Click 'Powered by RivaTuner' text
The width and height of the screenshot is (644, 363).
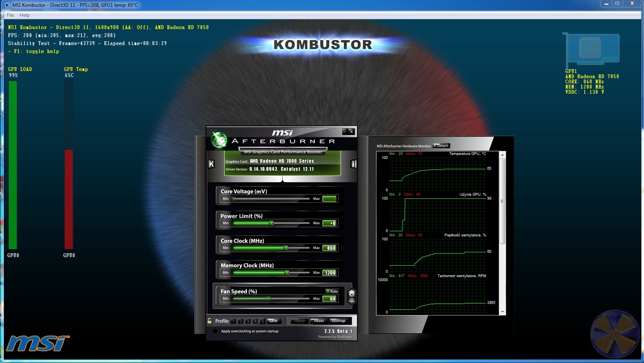[x=335, y=337]
